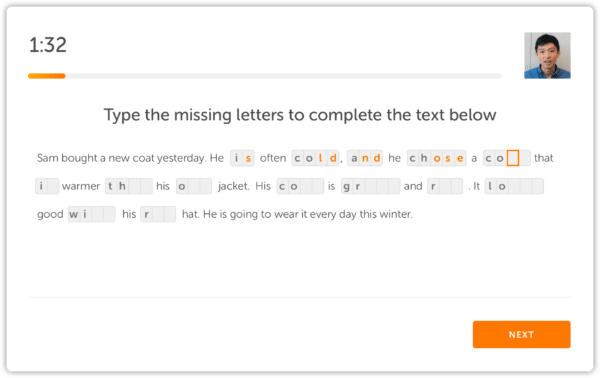Image resolution: width=600 pixels, height=378 pixels.
Task: Click the first empty box after 'lo'
Action: (514, 186)
